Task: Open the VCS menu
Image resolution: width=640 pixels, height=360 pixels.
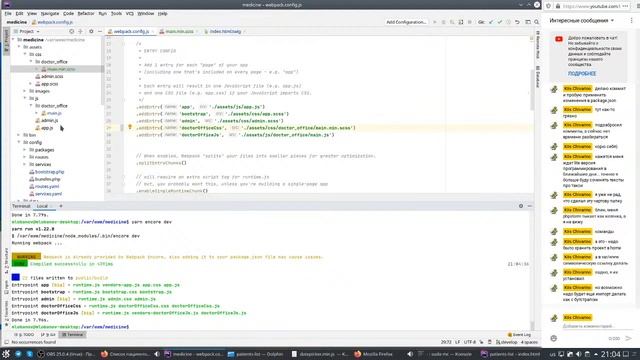Action: (x=129, y=13)
